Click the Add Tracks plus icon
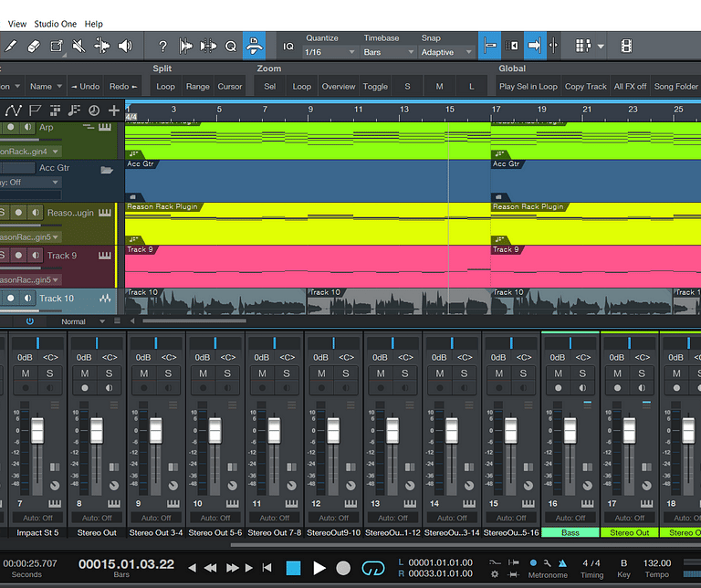 coord(113,110)
